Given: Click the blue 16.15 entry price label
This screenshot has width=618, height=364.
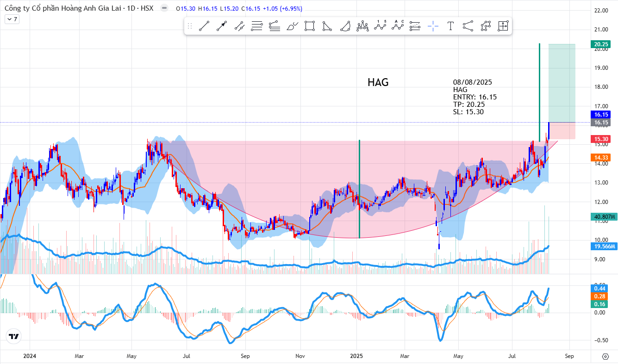Looking at the screenshot, I should (x=601, y=114).
